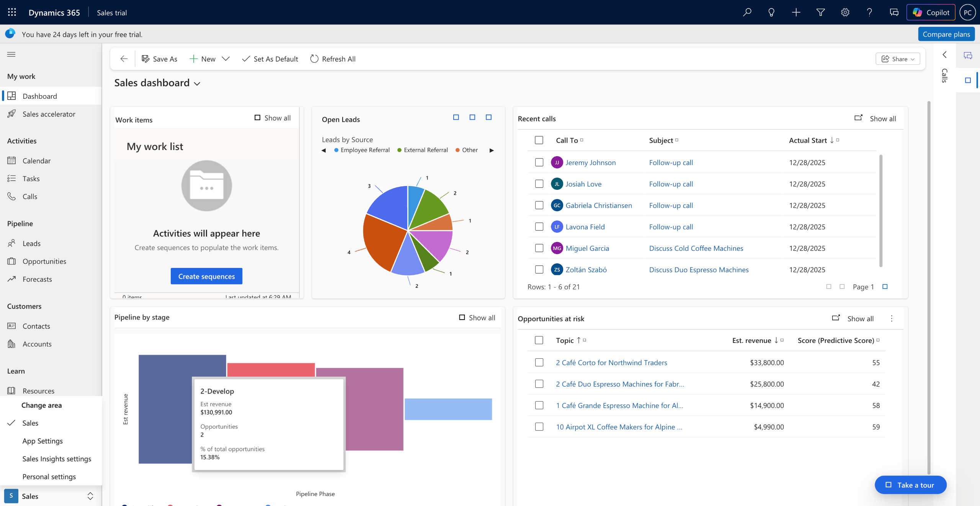The width and height of the screenshot is (980, 506).
Task: Select all rows in Recent calls
Action: pyautogui.click(x=539, y=140)
